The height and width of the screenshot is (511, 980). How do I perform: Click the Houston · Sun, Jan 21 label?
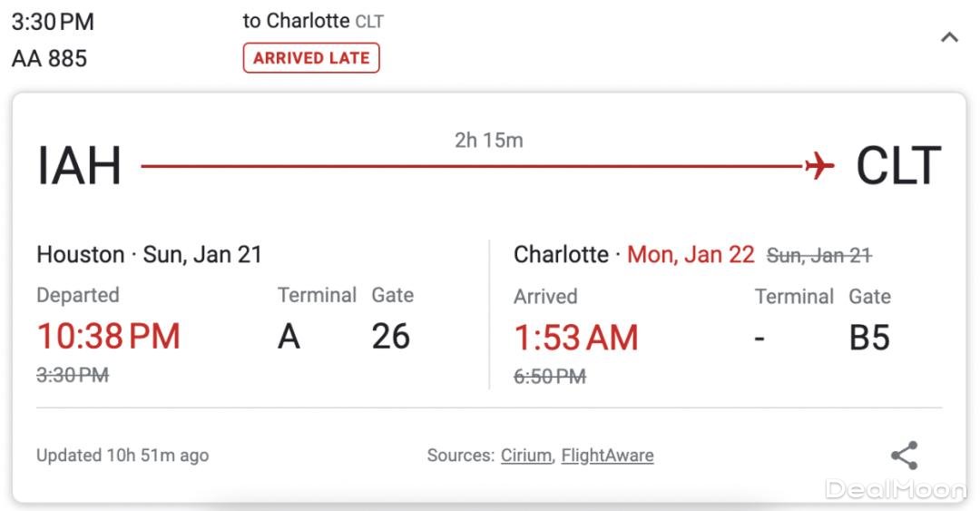coord(149,255)
